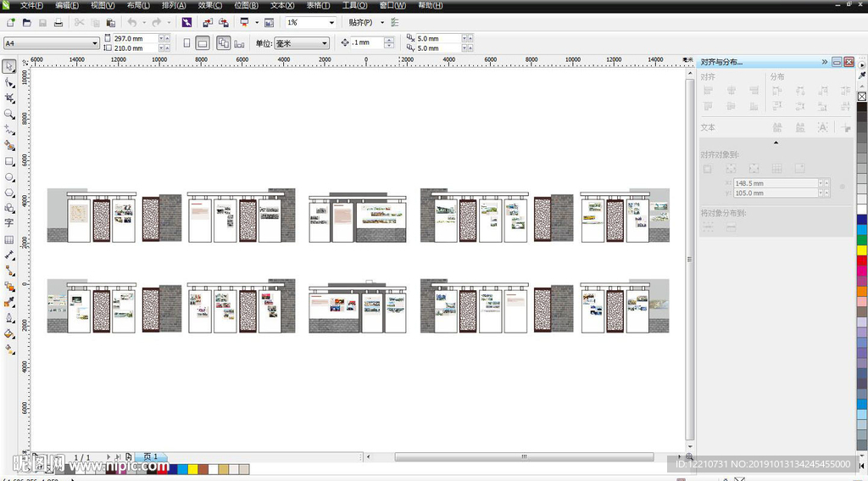Select the Ellipse tool

(9, 177)
